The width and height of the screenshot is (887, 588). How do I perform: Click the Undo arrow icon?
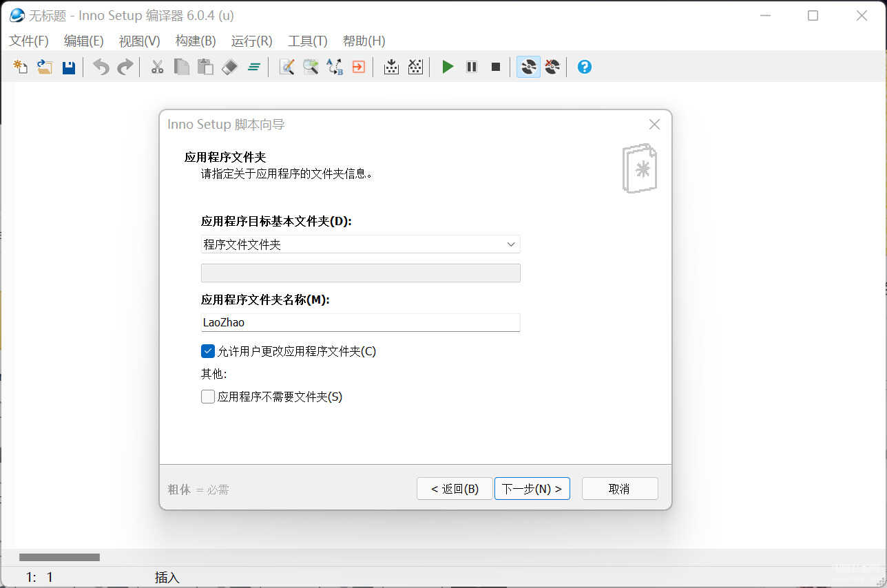pyautogui.click(x=101, y=67)
